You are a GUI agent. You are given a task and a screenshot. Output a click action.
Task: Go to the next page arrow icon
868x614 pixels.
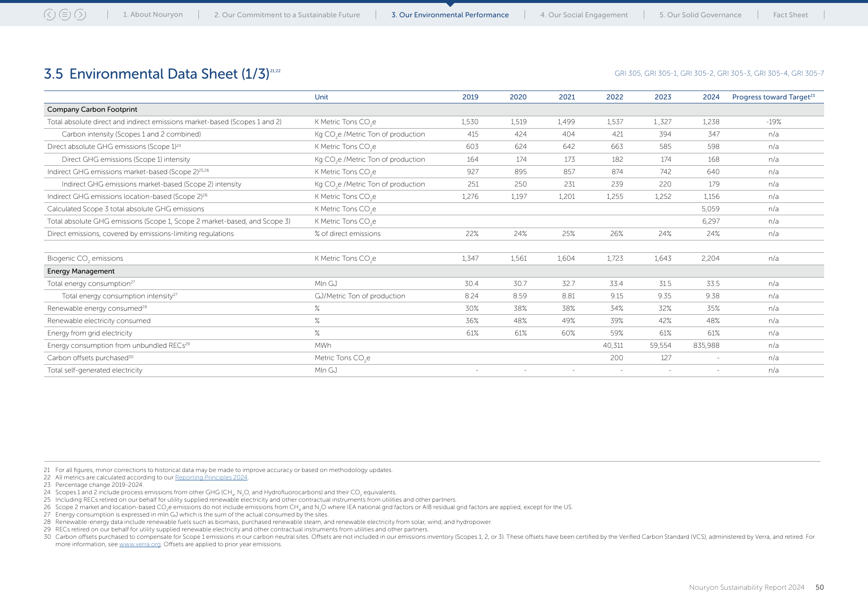pos(80,15)
